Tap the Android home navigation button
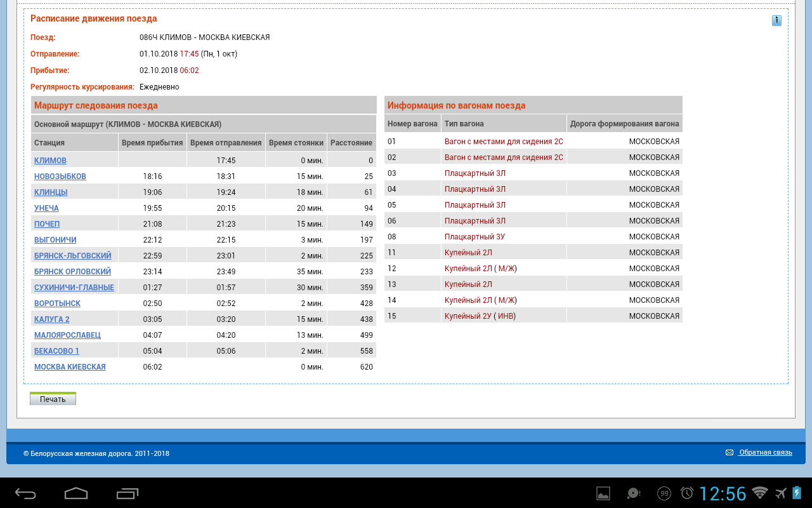 [x=76, y=493]
